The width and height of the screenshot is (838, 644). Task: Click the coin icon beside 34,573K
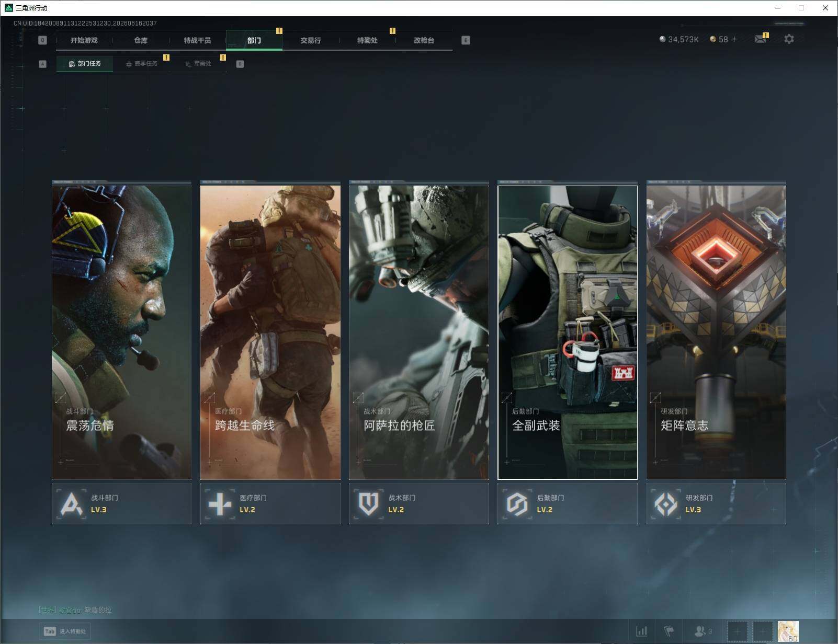tap(663, 39)
